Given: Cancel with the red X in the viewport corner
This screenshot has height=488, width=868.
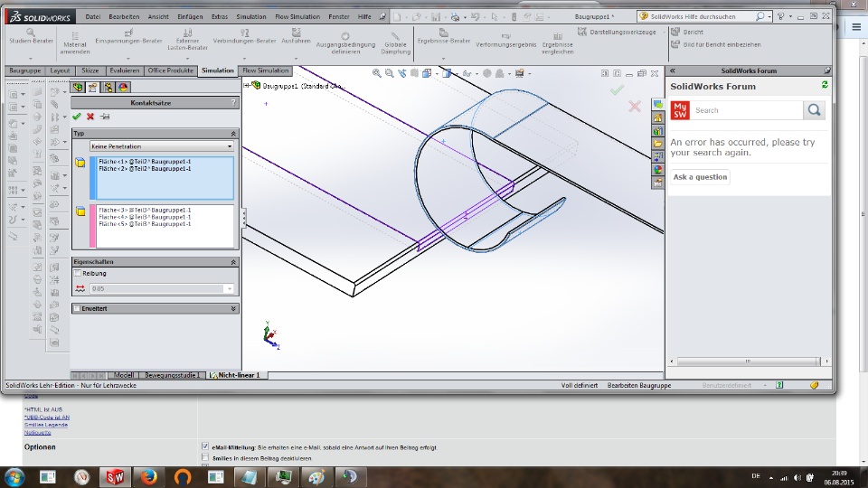Looking at the screenshot, I should 635,106.
